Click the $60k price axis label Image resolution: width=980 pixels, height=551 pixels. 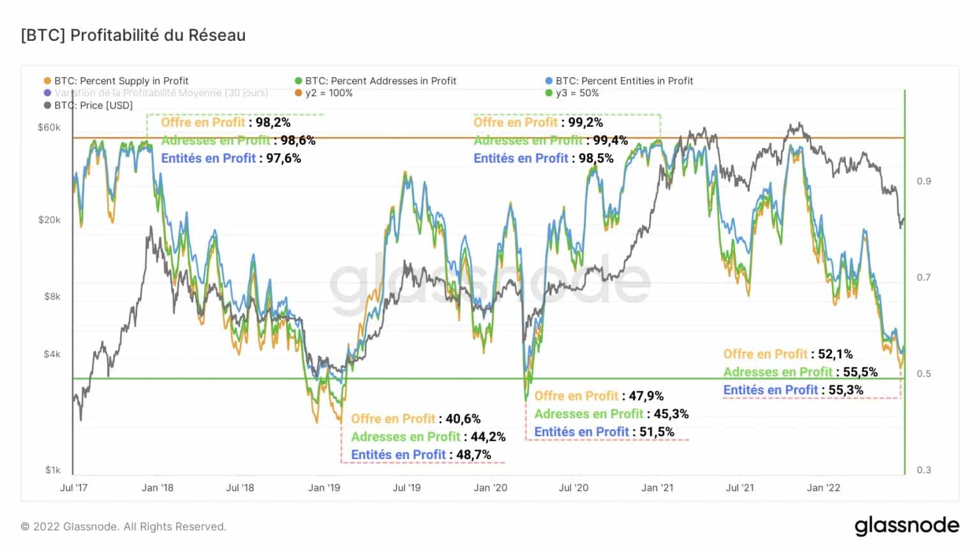pyautogui.click(x=49, y=128)
